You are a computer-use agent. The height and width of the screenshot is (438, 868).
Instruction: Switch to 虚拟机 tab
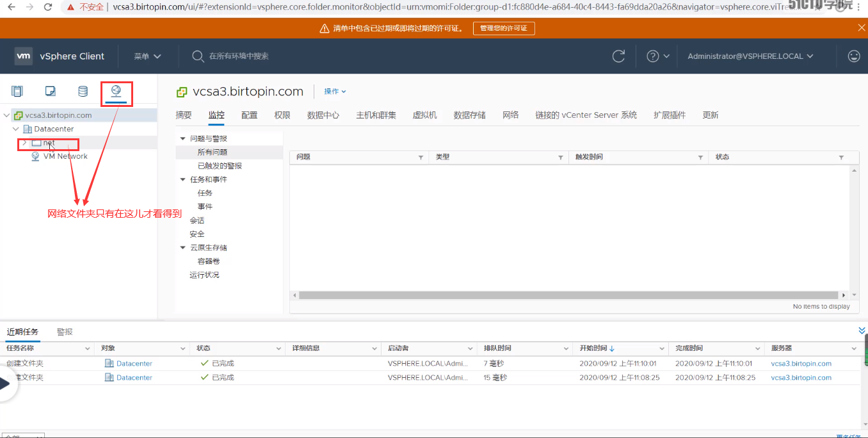click(x=425, y=115)
